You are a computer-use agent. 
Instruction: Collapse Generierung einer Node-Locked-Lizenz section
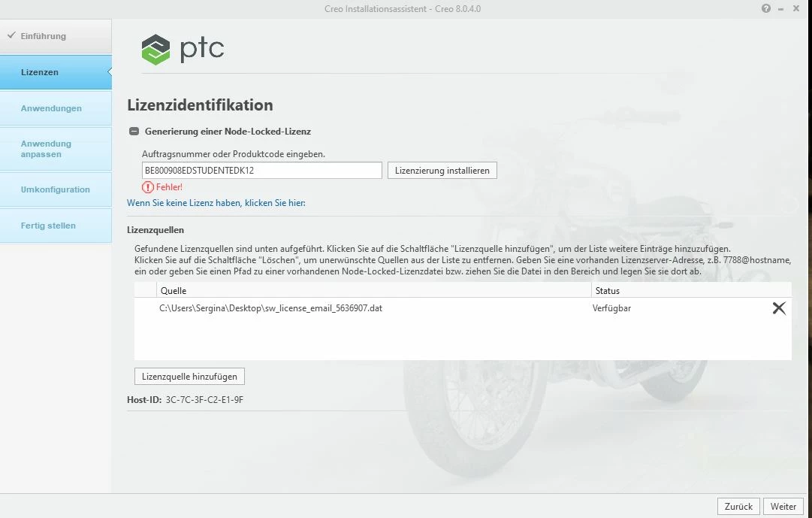[x=134, y=131]
